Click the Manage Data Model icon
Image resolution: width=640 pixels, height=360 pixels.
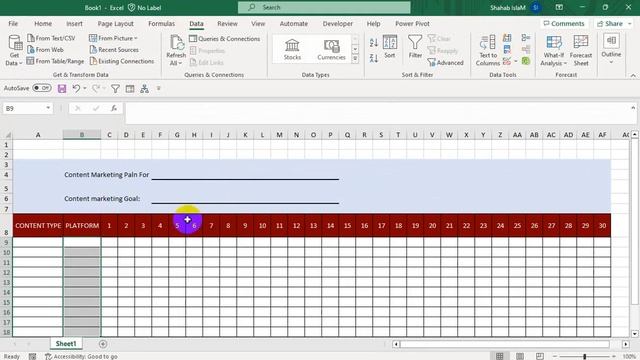(x=526, y=61)
